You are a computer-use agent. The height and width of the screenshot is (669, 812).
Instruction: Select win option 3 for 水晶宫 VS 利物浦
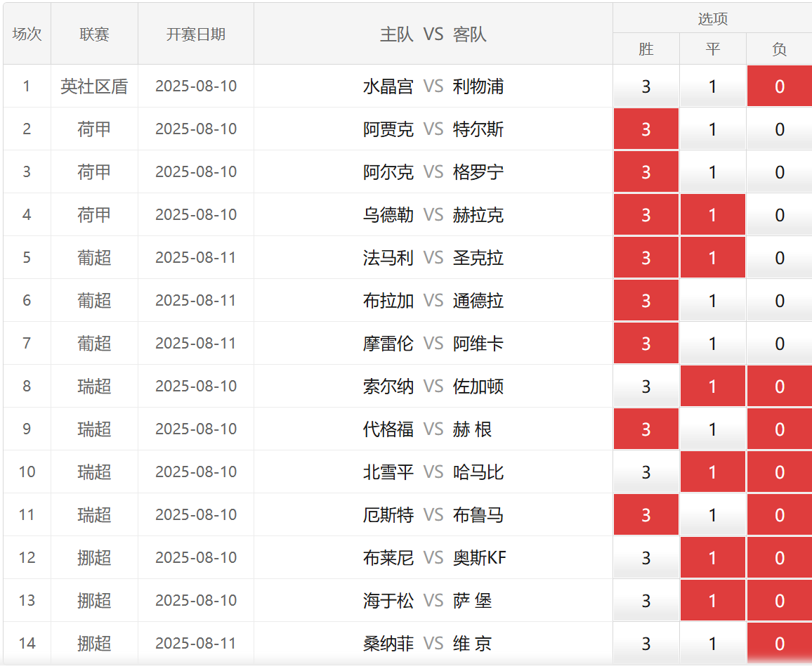pos(646,86)
